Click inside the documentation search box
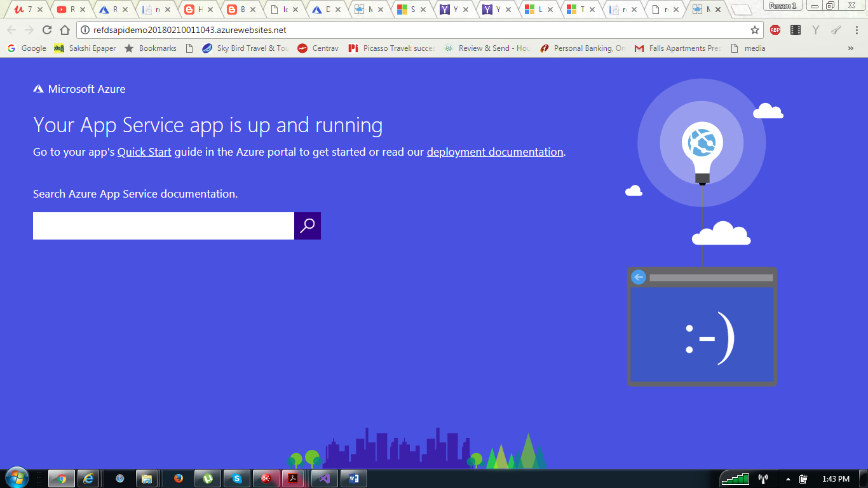868x488 pixels. click(x=162, y=226)
